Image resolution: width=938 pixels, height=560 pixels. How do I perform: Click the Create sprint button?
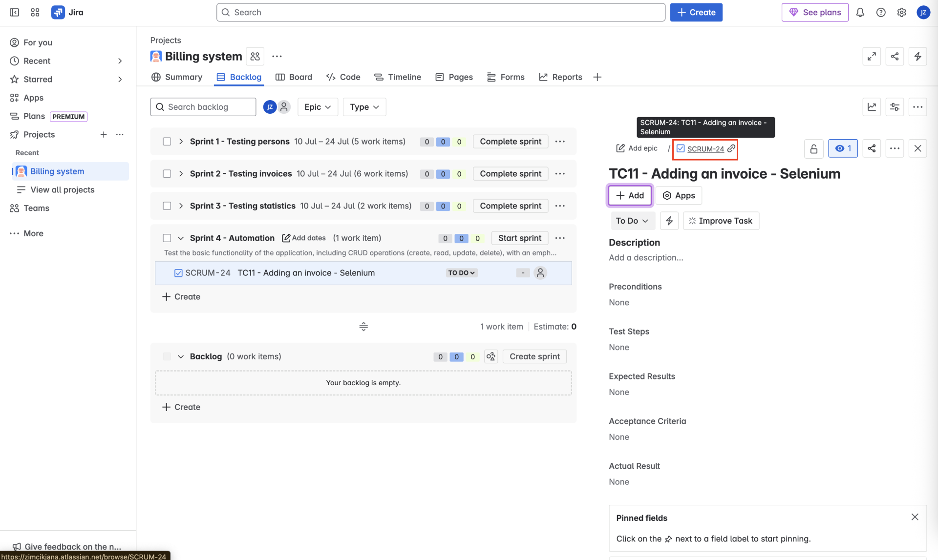pos(534,356)
